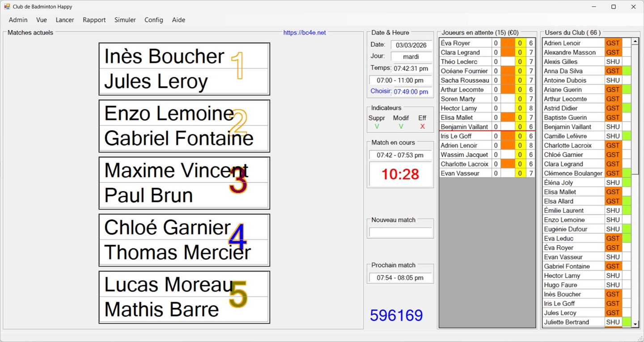Click the blue Choisir time 07:49:00 pm
Screen dimensions: 644x342
coord(411,92)
